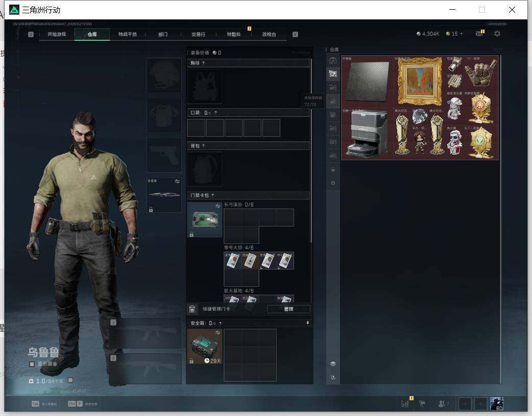Open the statistics chart icon in bottom bar
The height and width of the screenshot is (416, 532).
405,404
